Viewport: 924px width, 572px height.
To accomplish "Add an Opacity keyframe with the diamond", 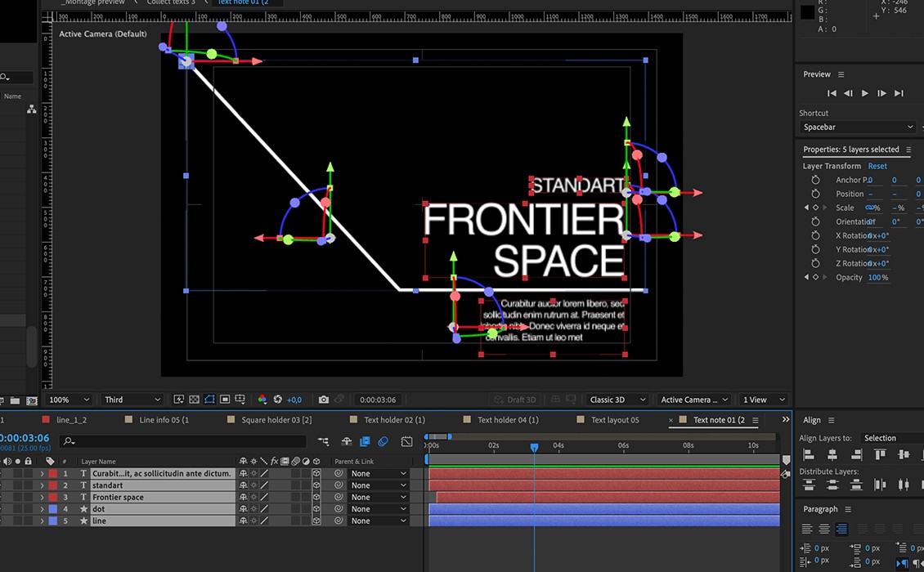I will click(815, 277).
